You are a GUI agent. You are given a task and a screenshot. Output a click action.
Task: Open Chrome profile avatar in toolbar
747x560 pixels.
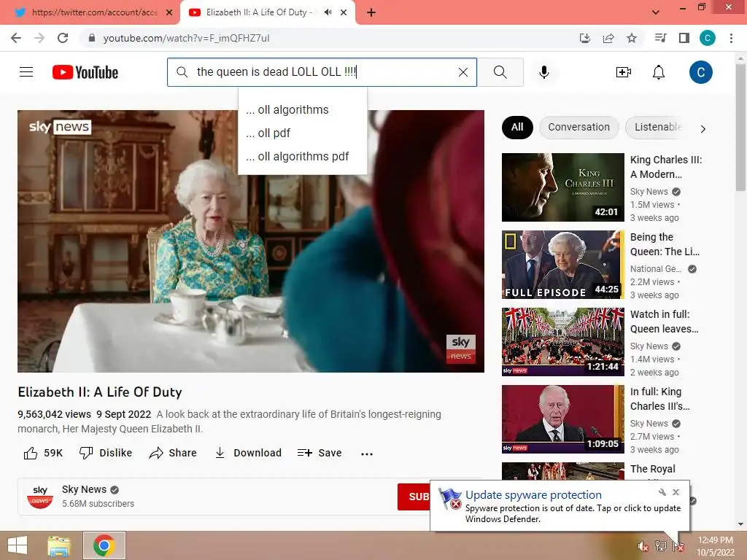coord(708,38)
